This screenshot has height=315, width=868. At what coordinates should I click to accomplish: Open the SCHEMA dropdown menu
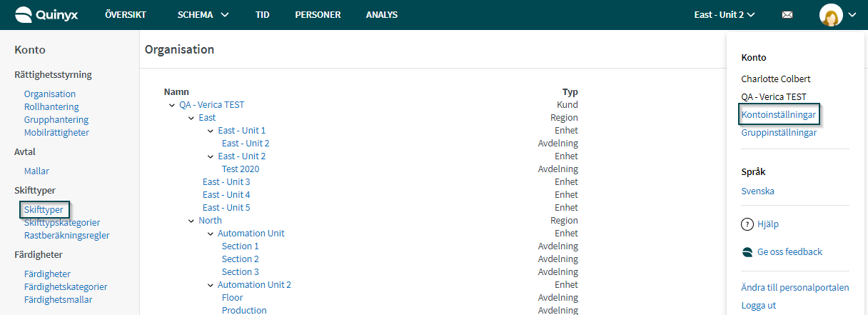coord(203,14)
